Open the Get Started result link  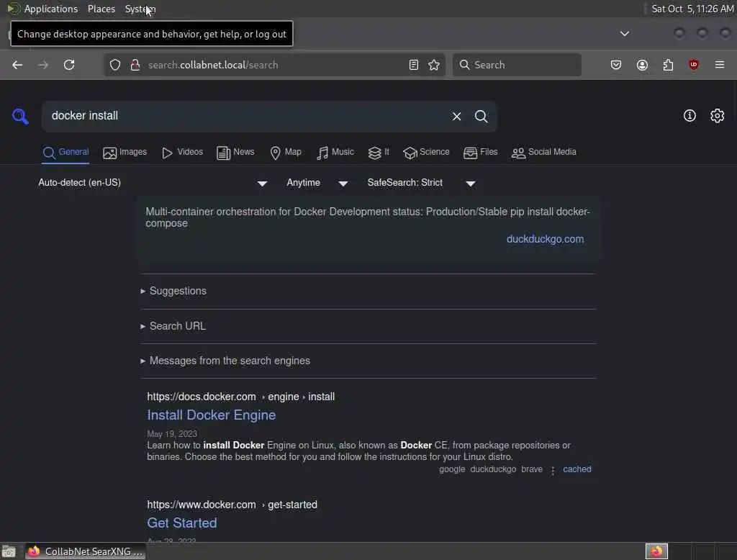click(x=182, y=523)
